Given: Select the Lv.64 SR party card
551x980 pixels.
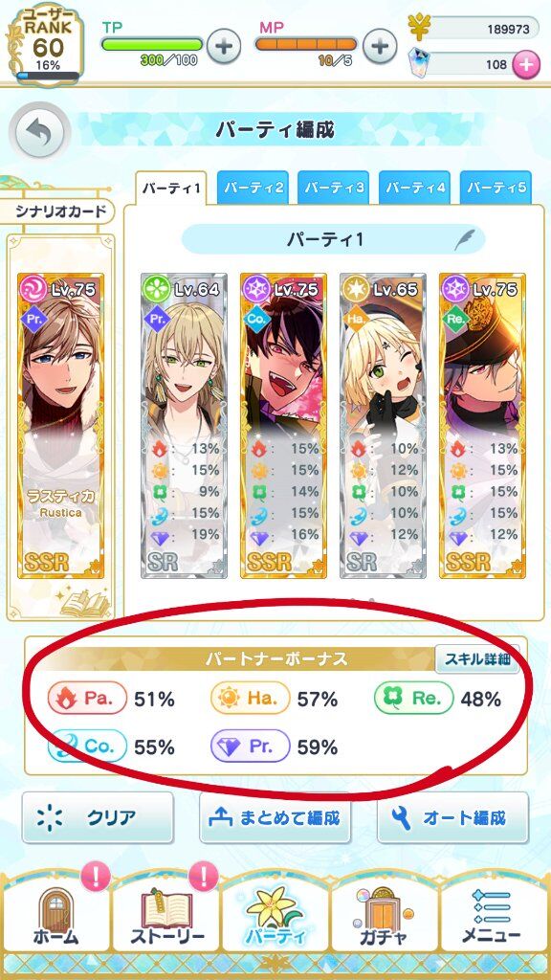Looking at the screenshot, I should [184, 425].
